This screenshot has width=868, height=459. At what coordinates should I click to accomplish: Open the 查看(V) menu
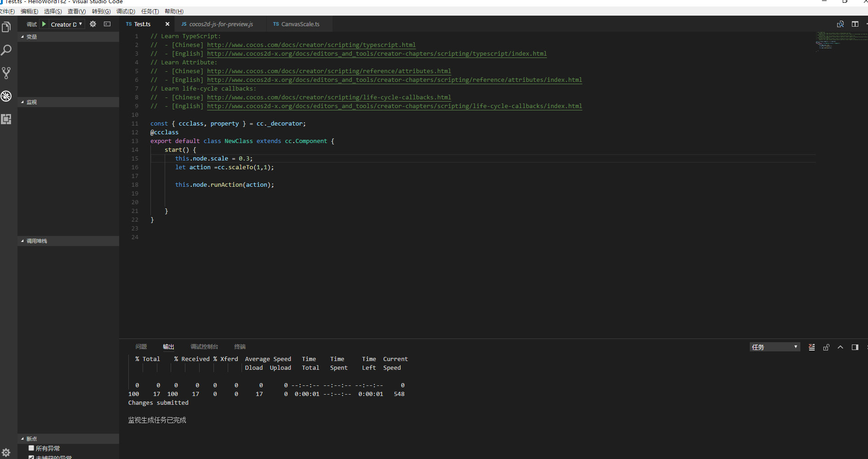(76, 11)
